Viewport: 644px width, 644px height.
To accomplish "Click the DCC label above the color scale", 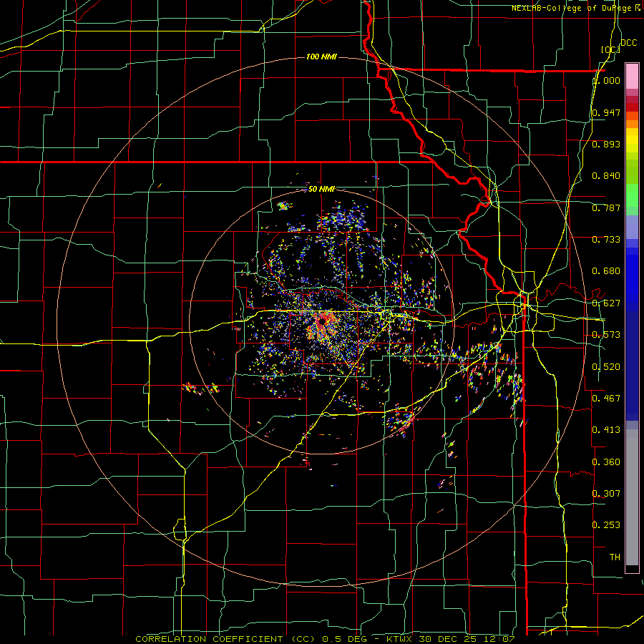I will [x=628, y=43].
